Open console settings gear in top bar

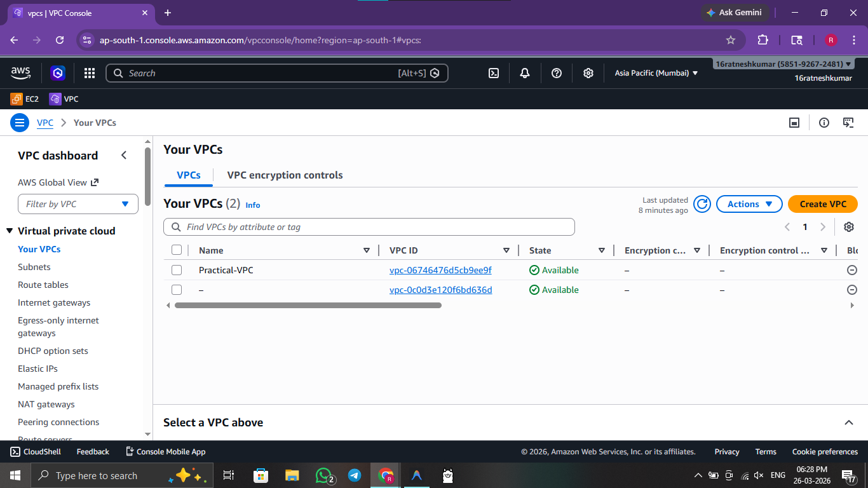[x=588, y=73]
